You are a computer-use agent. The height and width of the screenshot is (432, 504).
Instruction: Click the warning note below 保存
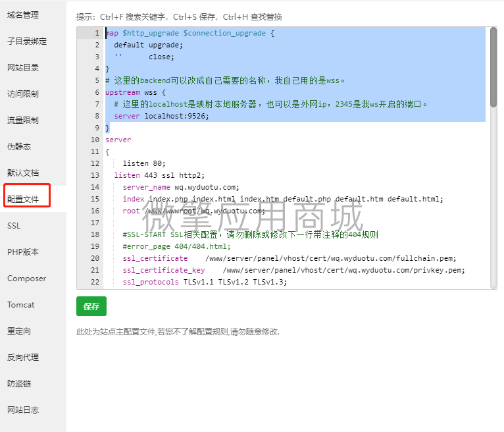pos(178,332)
